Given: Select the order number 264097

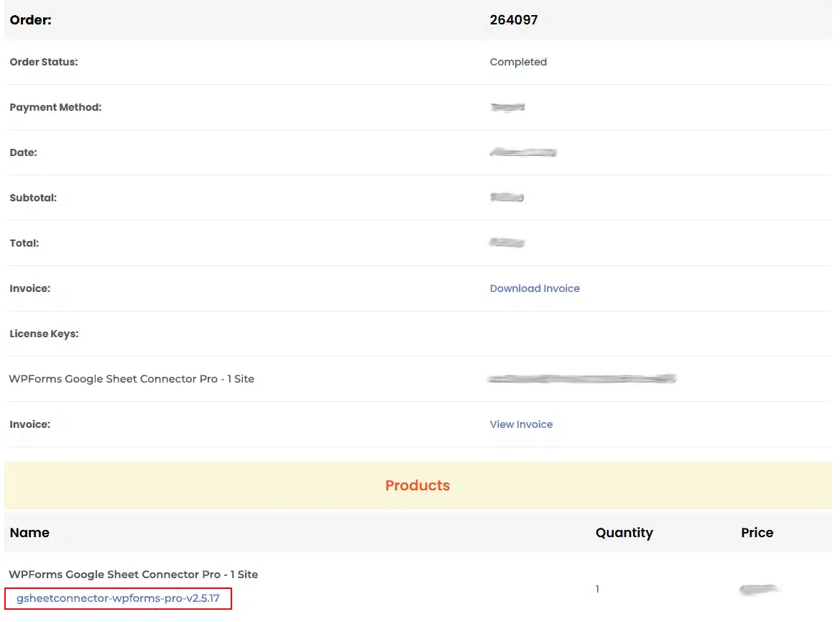Looking at the screenshot, I should pos(513,19).
